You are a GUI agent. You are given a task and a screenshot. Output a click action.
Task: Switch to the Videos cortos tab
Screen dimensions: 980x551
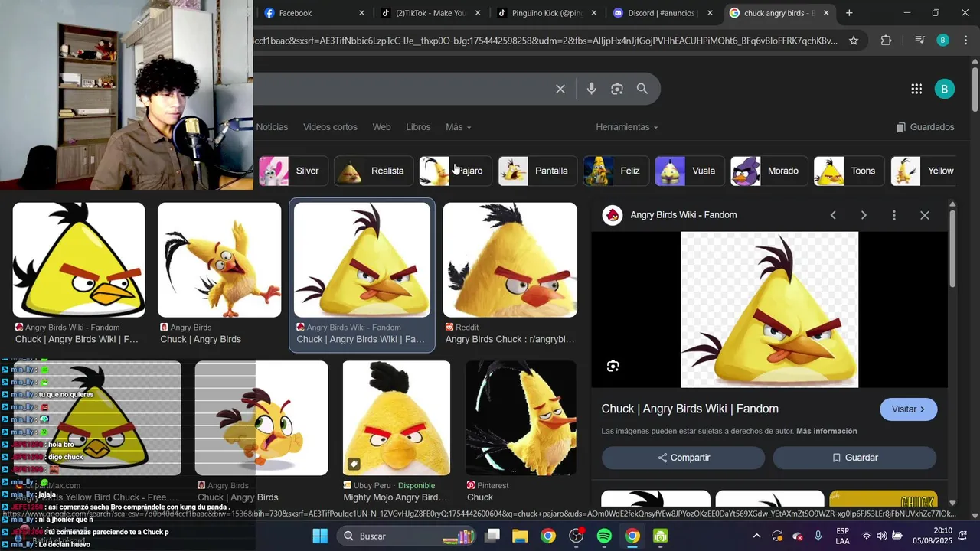330,127
